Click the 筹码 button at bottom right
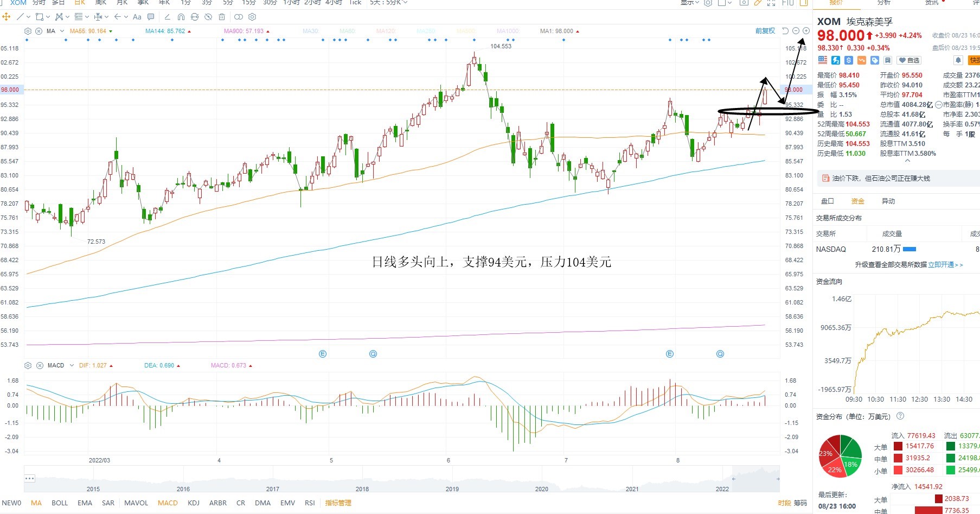Image resolution: width=980 pixels, height=514 pixels. coord(800,503)
